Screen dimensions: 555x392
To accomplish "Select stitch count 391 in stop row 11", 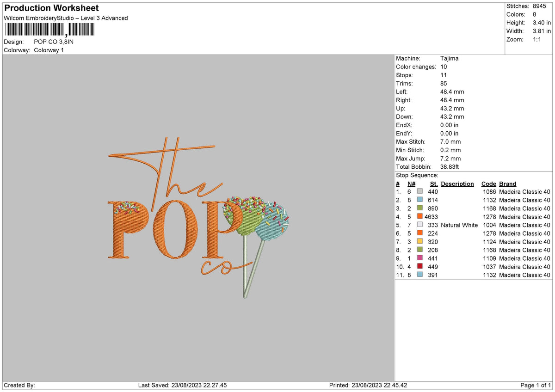I will 433,275.
